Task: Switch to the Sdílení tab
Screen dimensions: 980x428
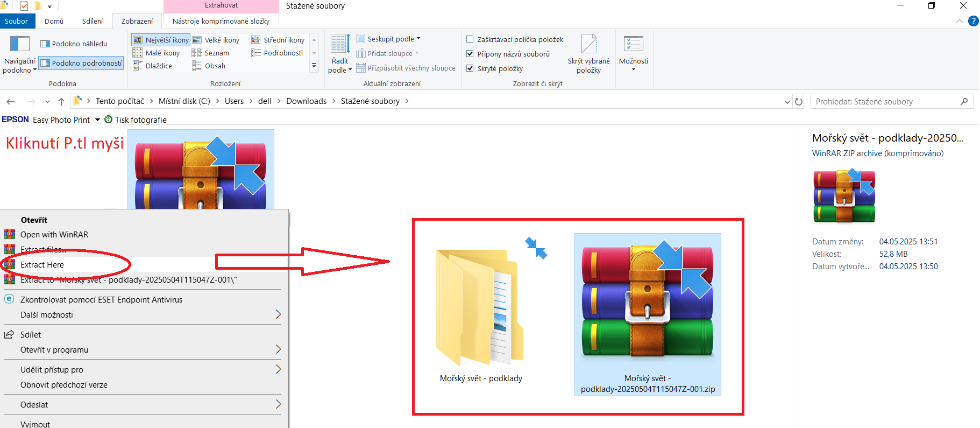Action: tap(93, 21)
